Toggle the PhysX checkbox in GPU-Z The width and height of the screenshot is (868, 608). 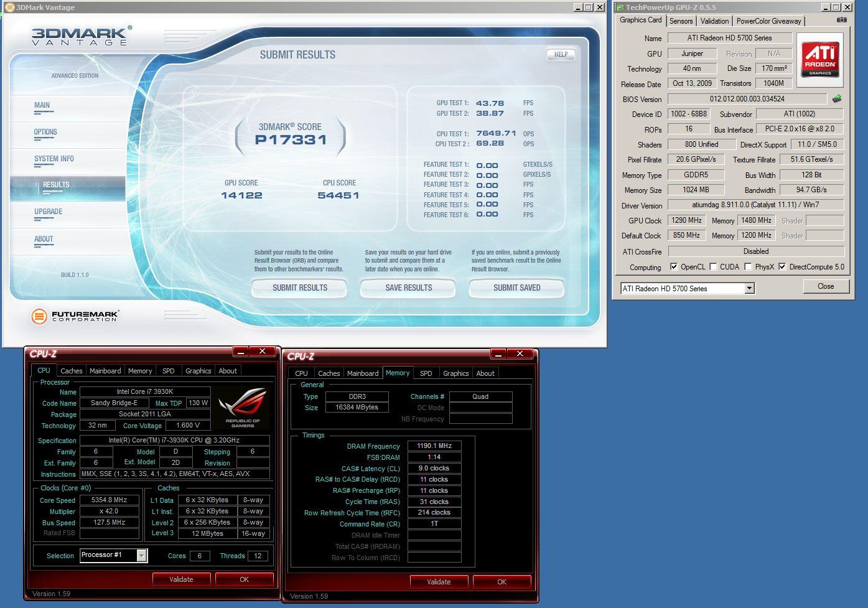point(748,267)
